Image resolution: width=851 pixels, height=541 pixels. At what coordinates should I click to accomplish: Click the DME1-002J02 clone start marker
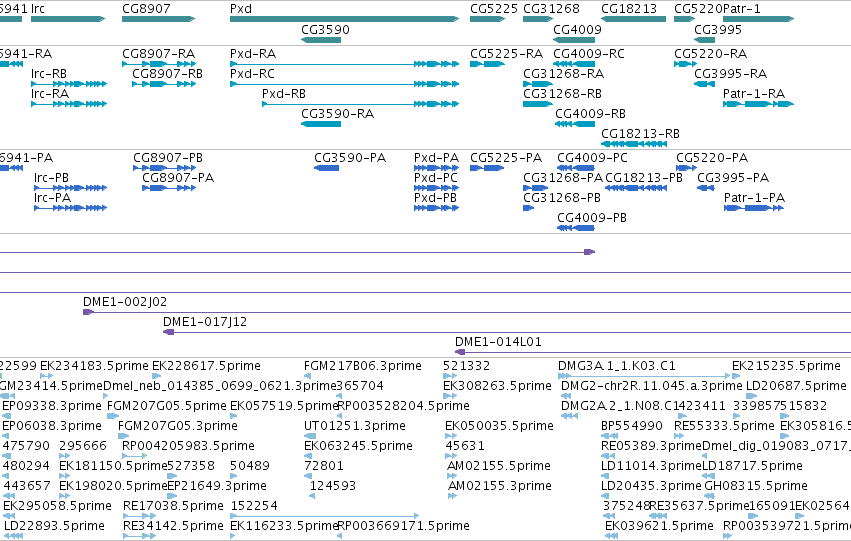point(88,312)
